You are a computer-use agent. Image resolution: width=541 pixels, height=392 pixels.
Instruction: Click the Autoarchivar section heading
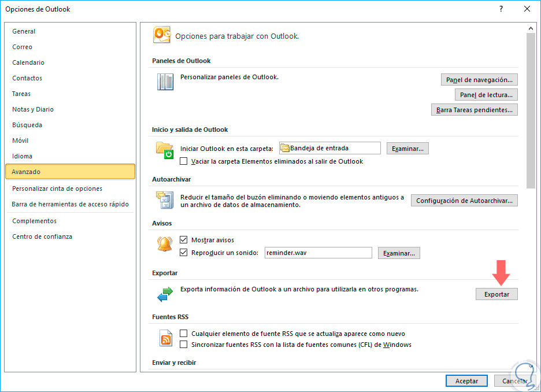tap(172, 179)
